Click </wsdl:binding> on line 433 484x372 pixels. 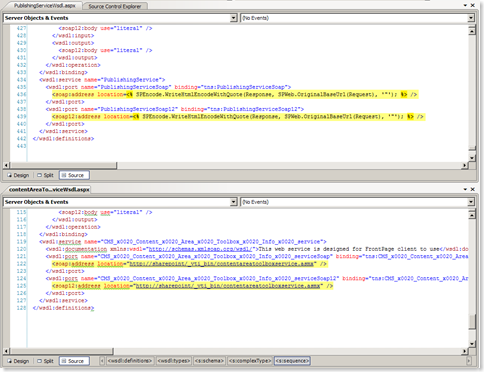63,72
